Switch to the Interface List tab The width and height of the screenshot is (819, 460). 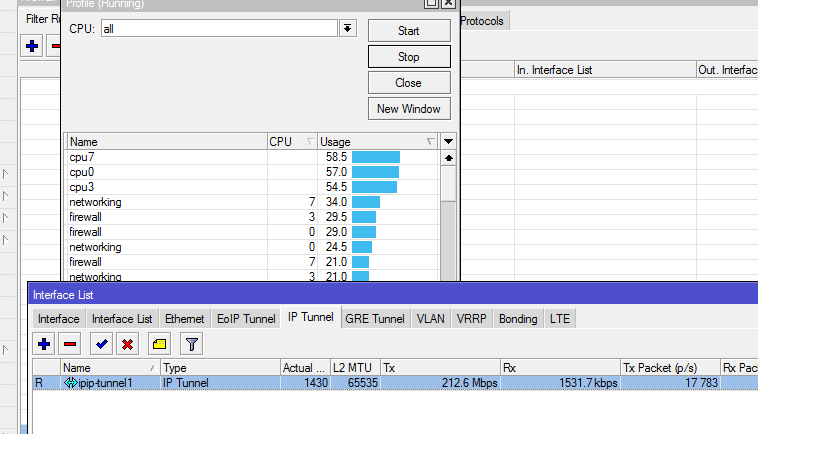(122, 319)
